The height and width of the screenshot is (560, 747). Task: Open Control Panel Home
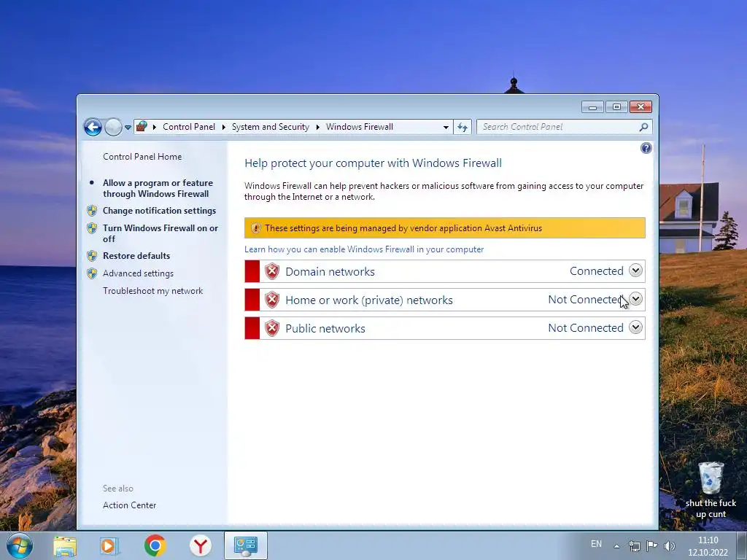click(x=142, y=157)
